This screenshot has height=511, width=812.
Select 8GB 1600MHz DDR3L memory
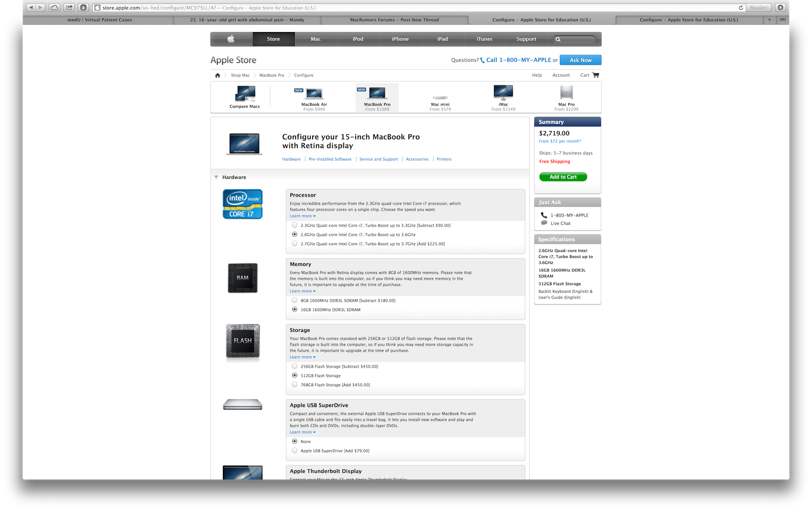[294, 301]
